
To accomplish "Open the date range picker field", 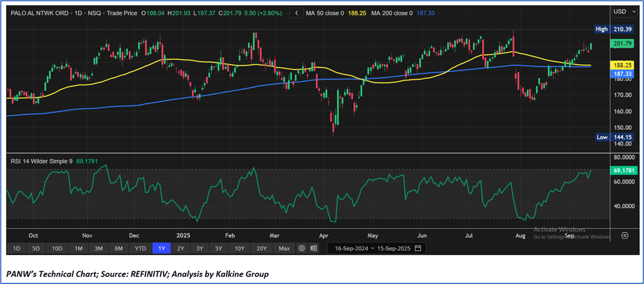I will 376,248.
